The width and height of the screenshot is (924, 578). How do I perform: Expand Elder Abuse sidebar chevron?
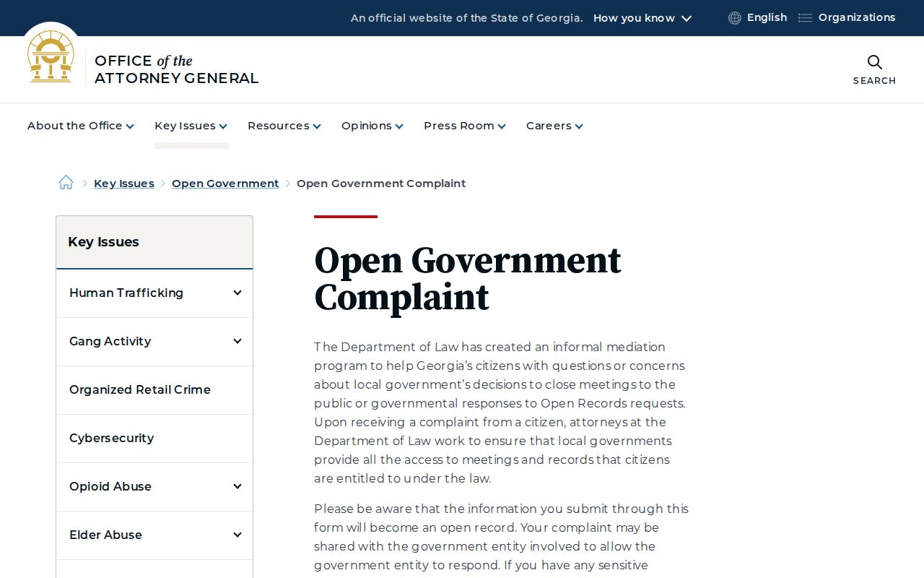(237, 535)
